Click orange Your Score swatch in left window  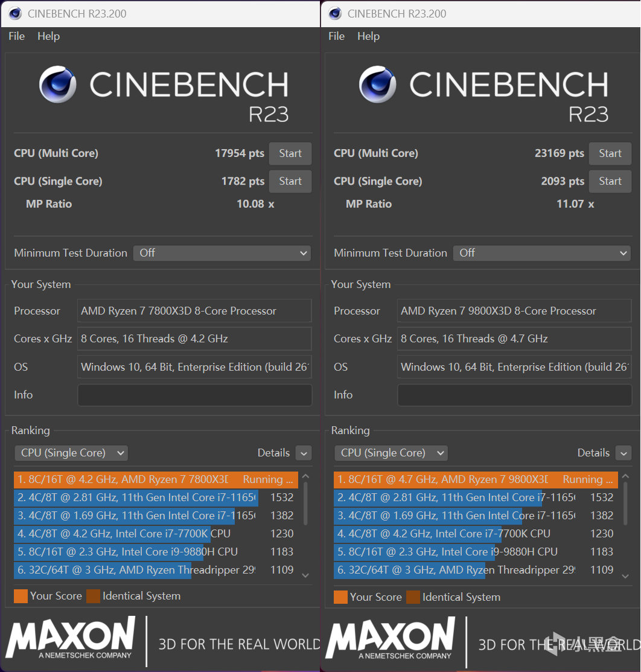tap(21, 596)
